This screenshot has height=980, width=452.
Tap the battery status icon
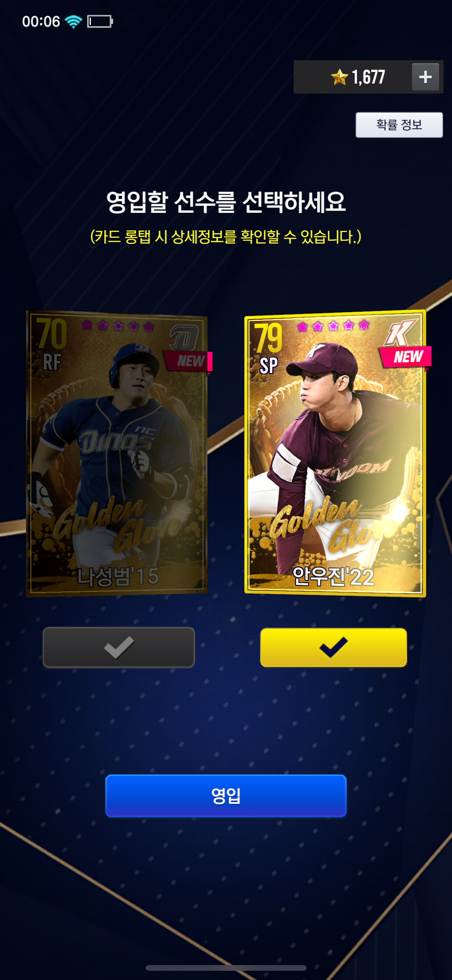100,21
